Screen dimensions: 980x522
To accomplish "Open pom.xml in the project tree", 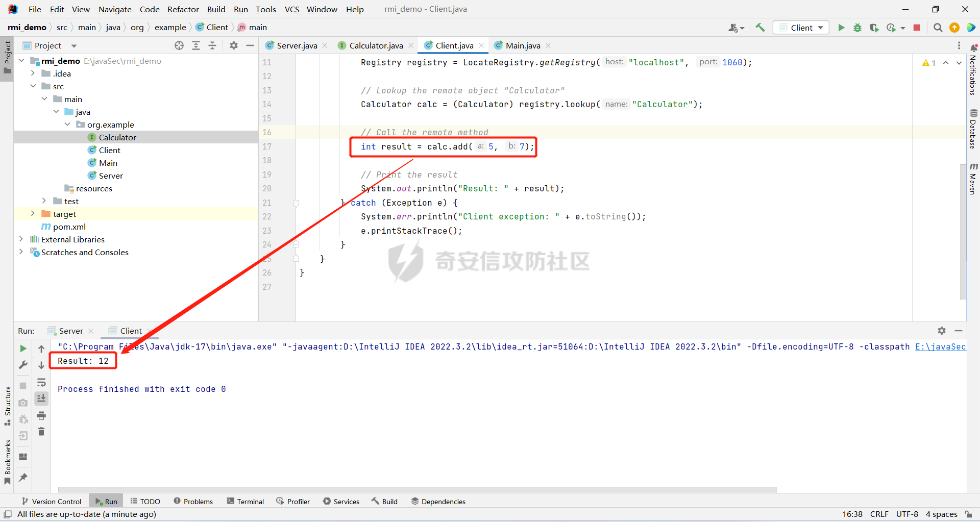I will [69, 227].
